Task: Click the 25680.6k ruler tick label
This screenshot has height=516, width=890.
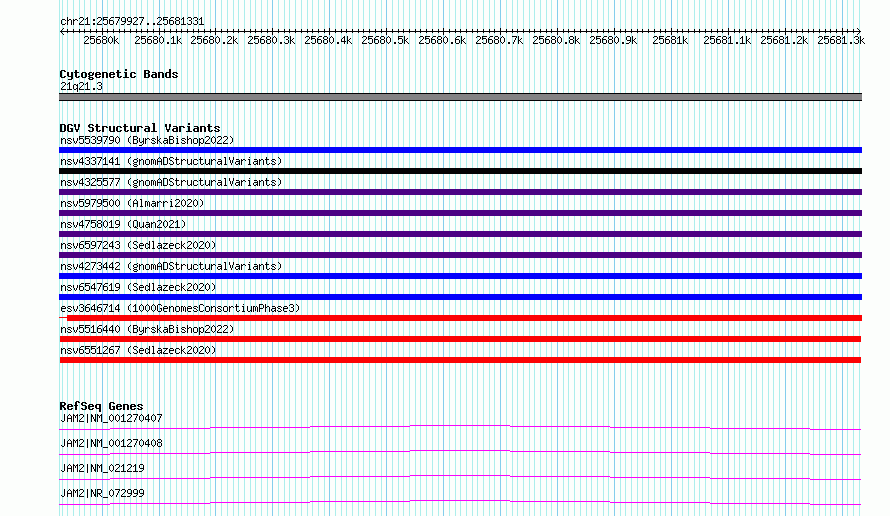Action: (442, 40)
